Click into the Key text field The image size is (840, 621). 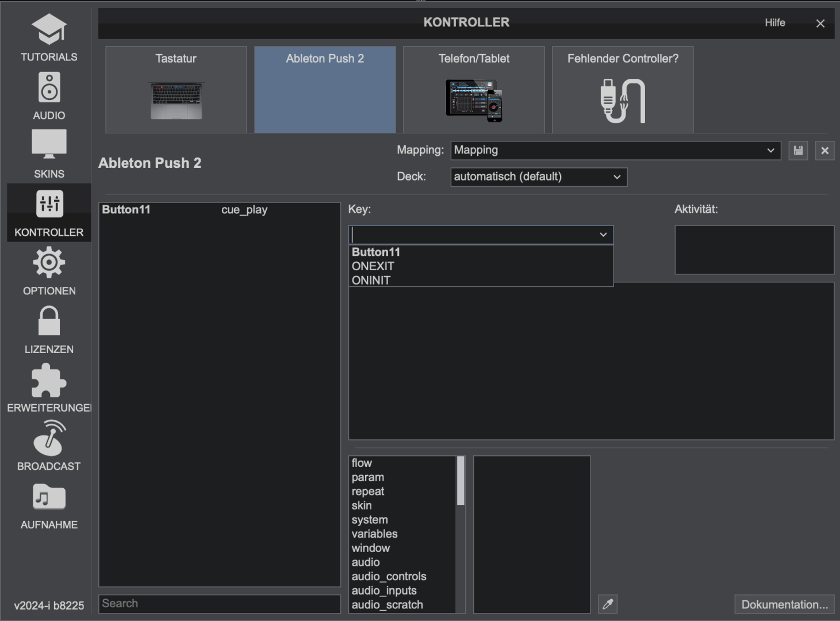coord(473,235)
